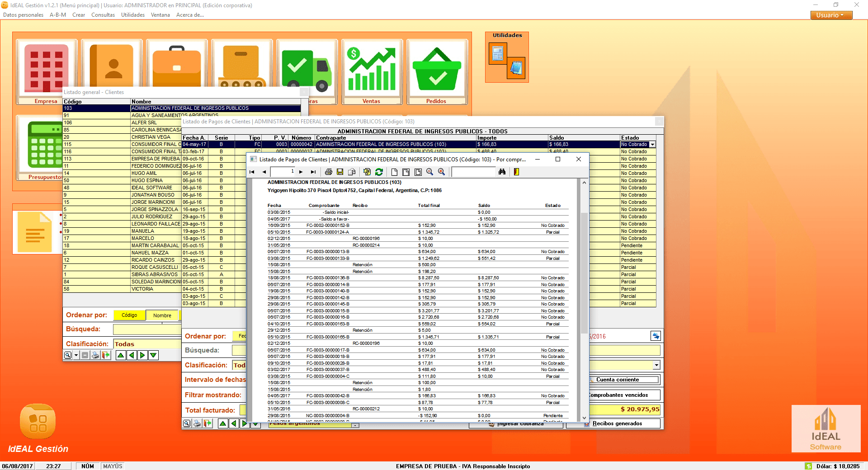
Task: Exit Clientes list with door icon
Action: pyautogui.click(x=106, y=355)
